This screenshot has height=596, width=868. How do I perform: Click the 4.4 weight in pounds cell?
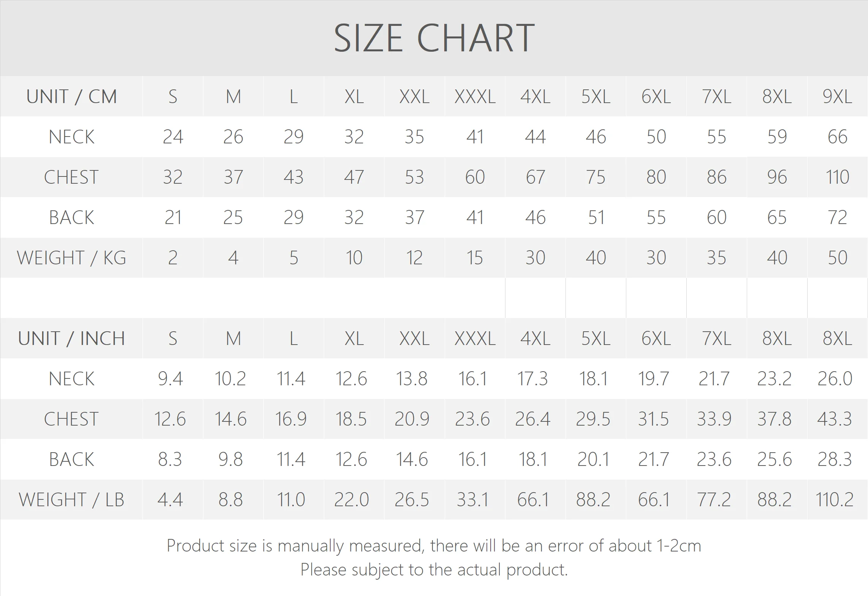click(170, 500)
